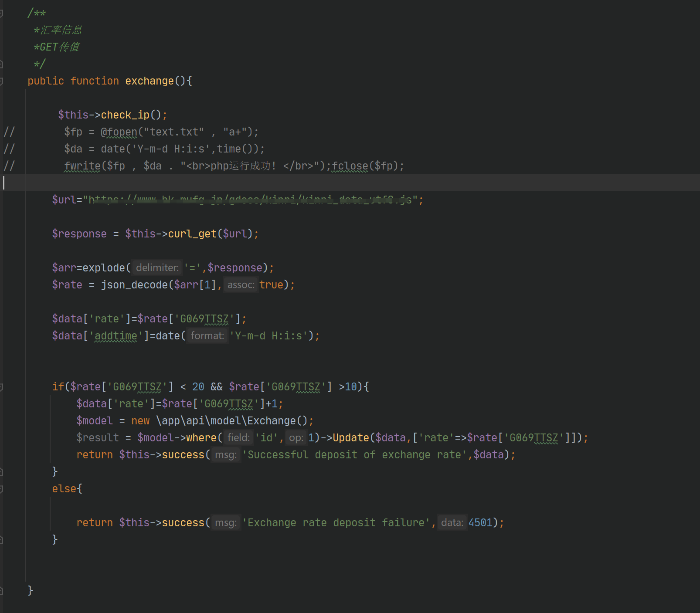The image size is (700, 613).
Task: Click the '$url=' assignment line
Action: 238,200
